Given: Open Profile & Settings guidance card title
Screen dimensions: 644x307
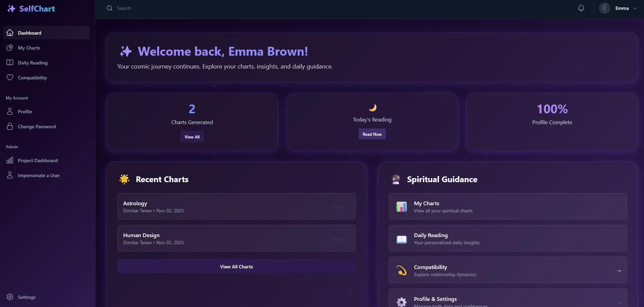Looking at the screenshot, I should pos(435,299).
